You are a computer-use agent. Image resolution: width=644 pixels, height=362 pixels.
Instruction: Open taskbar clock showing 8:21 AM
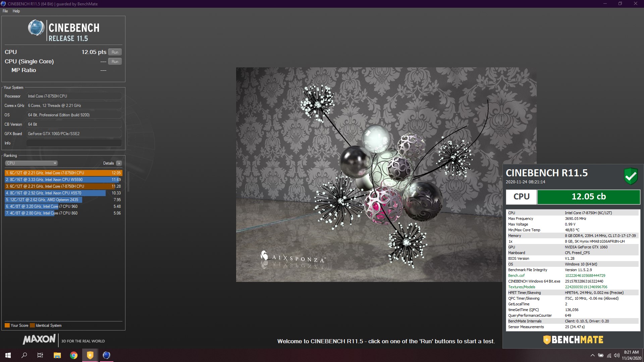pyautogui.click(x=631, y=355)
